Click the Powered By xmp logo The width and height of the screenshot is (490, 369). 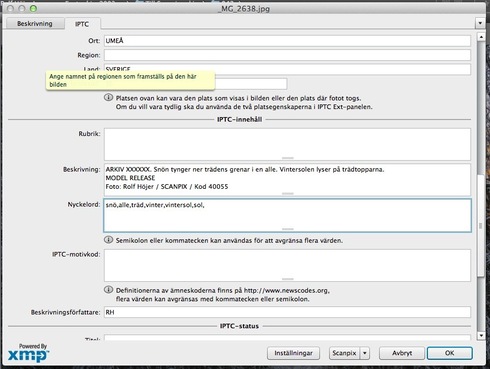tap(29, 353)
